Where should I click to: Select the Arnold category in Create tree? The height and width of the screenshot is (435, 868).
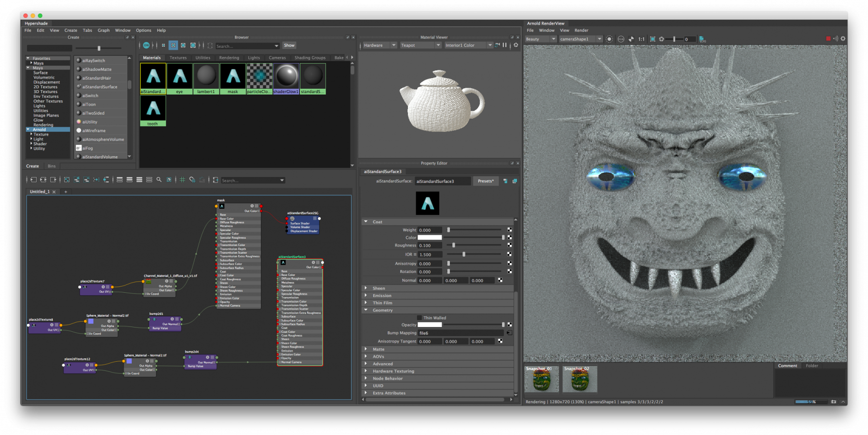pyautogui.click(x=48, y=130)
